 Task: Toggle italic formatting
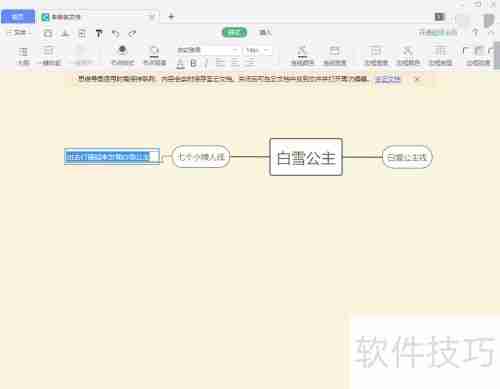[206, 63]
